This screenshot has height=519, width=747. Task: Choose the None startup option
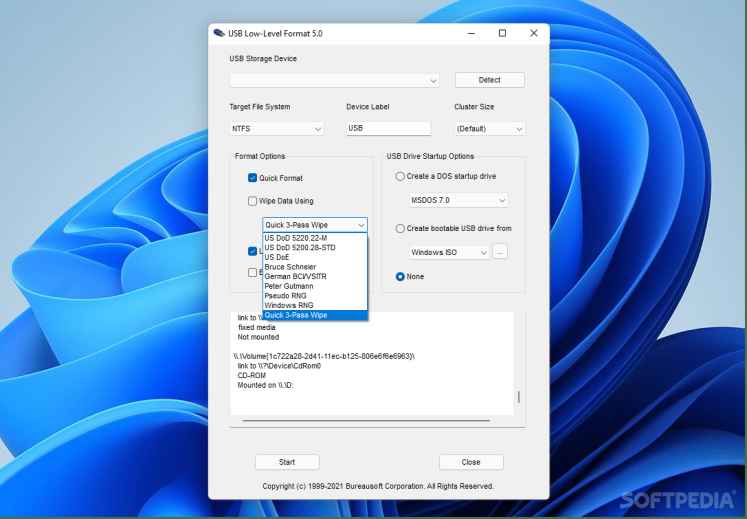[x=401, y=277]
